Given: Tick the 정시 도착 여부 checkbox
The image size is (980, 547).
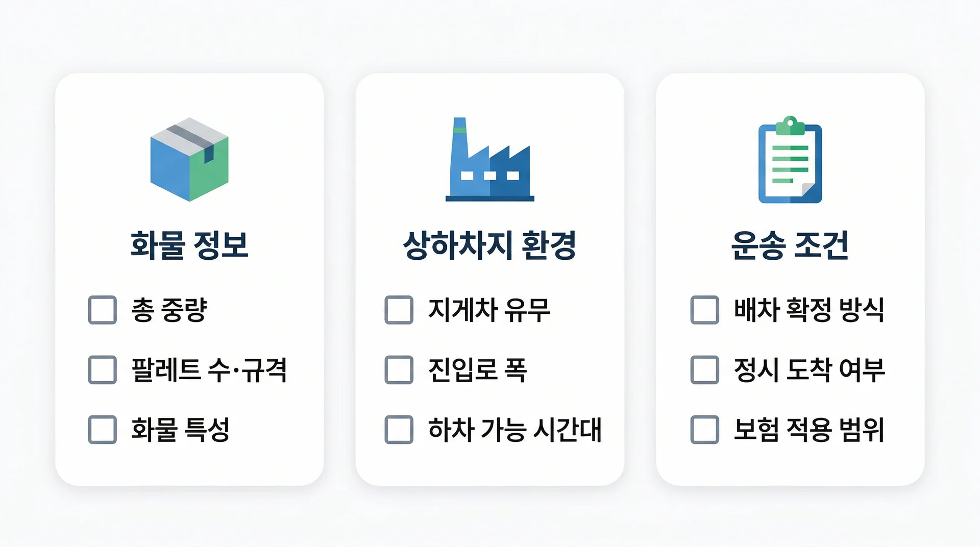Looking at the screenshot, I should [x=704, y=369].
